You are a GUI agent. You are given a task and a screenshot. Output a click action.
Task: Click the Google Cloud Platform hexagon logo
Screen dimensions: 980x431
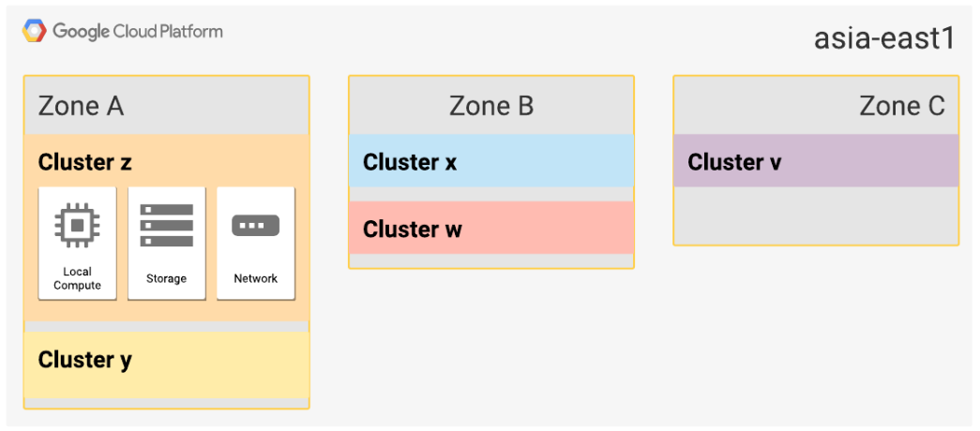(35, 31)
